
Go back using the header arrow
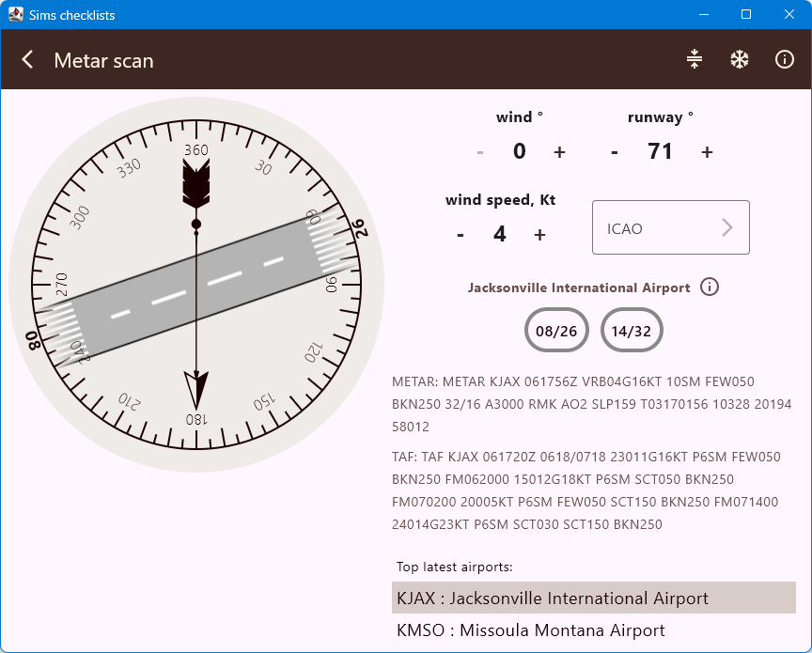(27, 60)
